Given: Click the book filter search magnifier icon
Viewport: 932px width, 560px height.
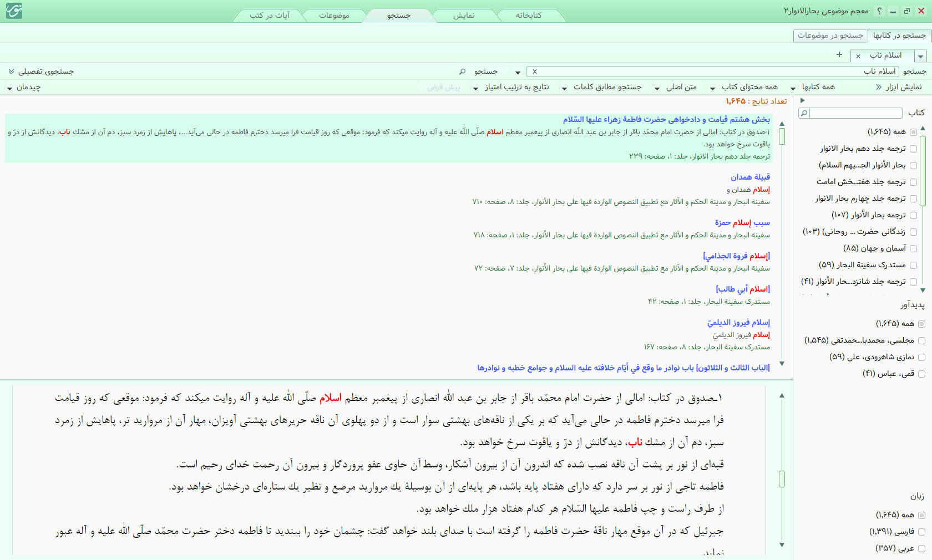Looking at the screenshot, I should pyautogui.click(x=804, y=113).
